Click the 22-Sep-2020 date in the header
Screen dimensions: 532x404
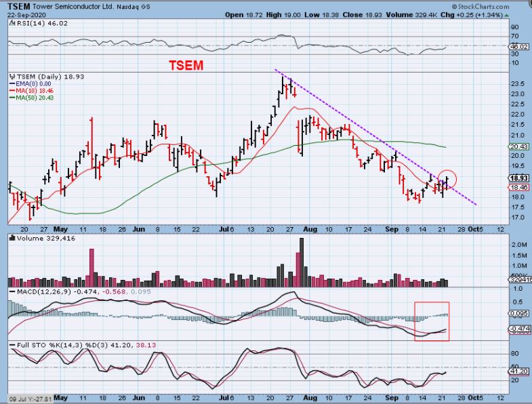(x=26, y=16)
